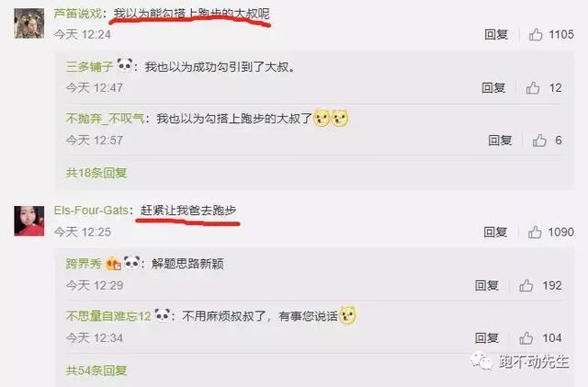
Task: Thumbs-up the reply with 192 likes
Action: [x=526, y=286]
